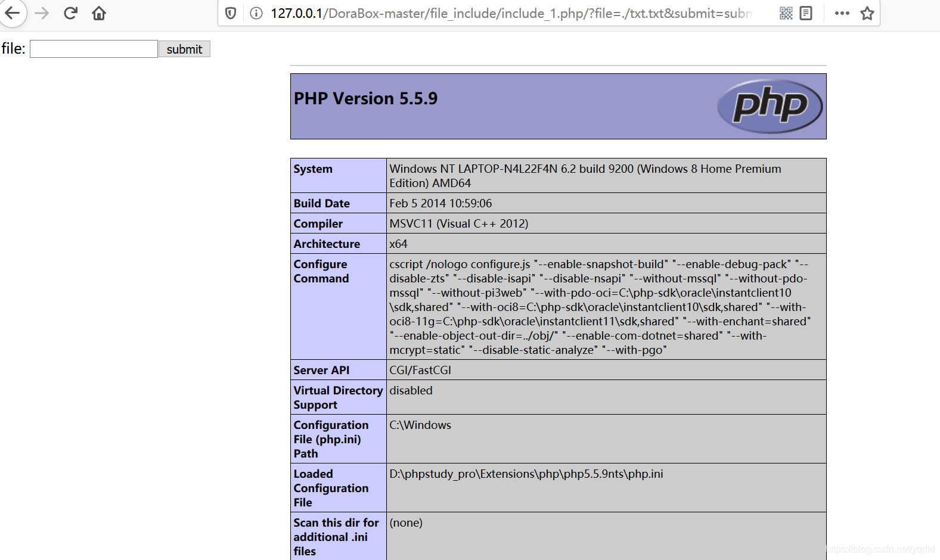Click the Compiler label
The image size is (940, 560).
(x=318, y=223)
